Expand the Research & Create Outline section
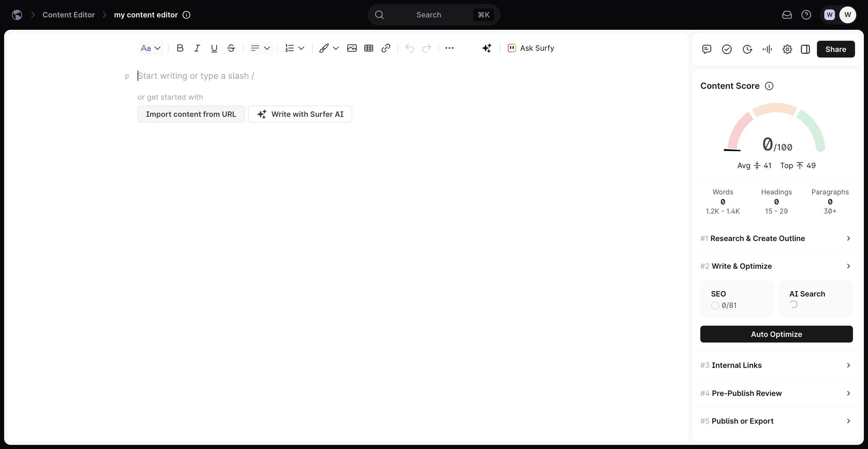868x449 pixels. [x=776, y=238]
